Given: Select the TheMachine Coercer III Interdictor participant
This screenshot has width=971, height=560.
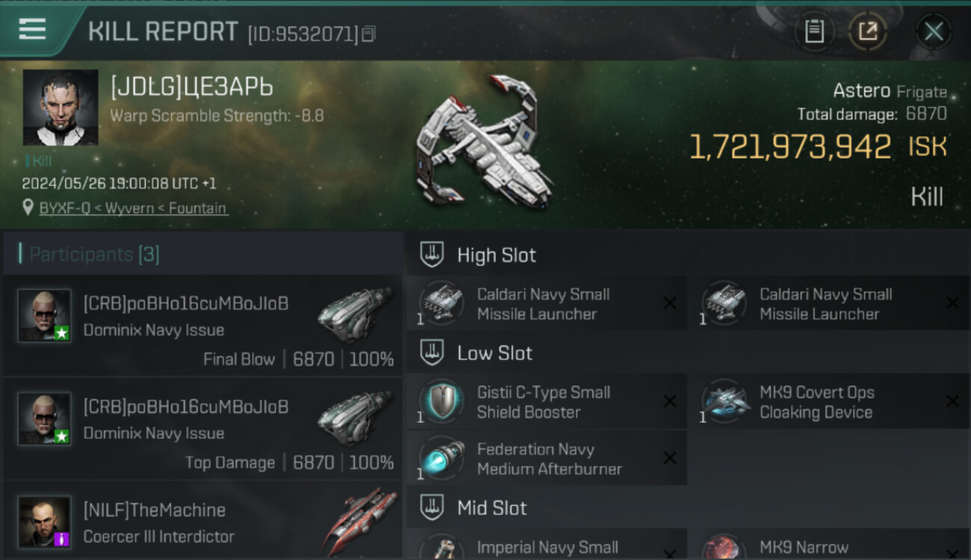Looking at the screenshot, I should pyautogui.click(x=203, y=521).
